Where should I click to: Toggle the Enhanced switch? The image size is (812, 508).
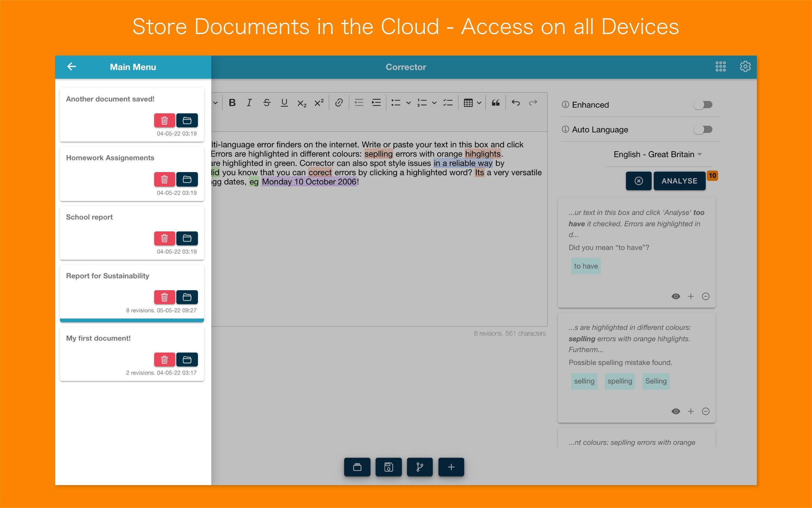(x=703, y=104)
